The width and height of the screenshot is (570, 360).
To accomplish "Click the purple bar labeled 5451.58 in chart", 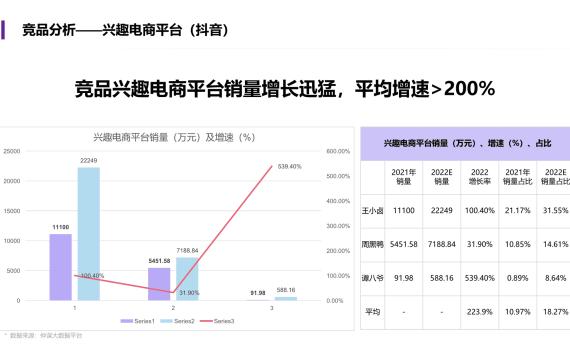I will click(159, 284).
